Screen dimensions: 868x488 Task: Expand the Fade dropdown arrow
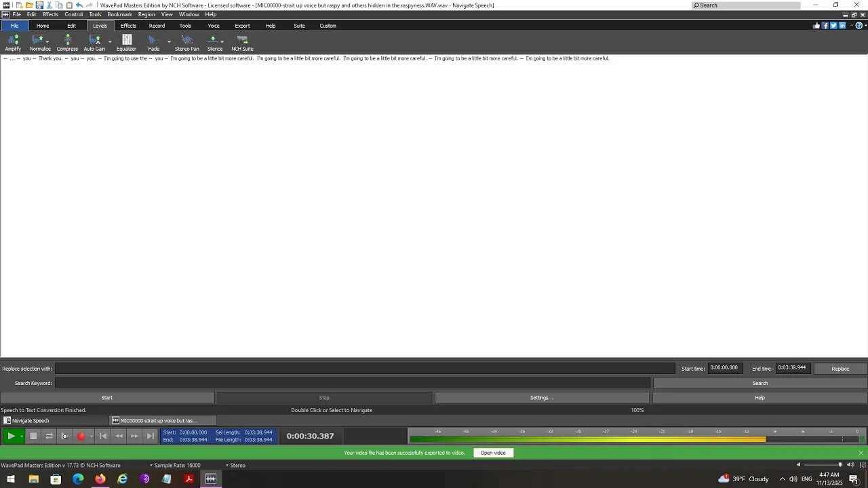point(169,41)
